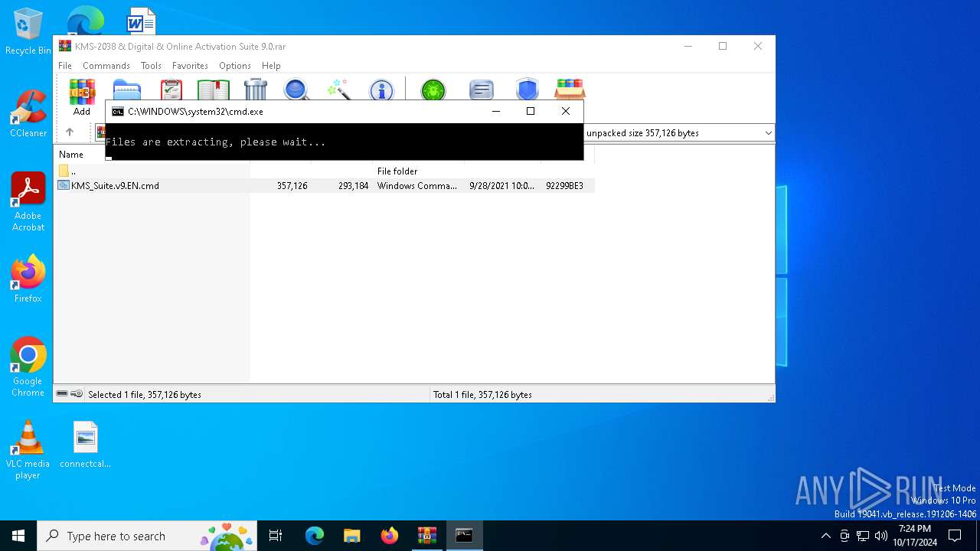Click the '293,184' packed size cell
The height and width of the screenshot is (551, 980).
point(354,186)
